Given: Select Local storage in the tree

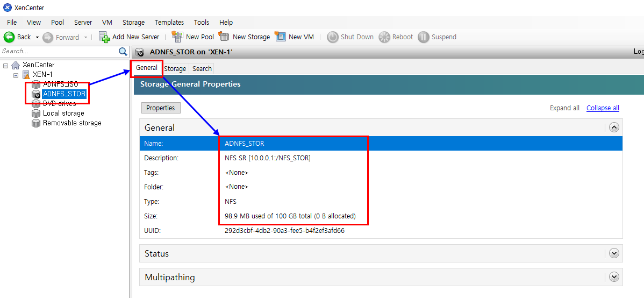Looking at the screenshot, I should click(x=63, y=113).
